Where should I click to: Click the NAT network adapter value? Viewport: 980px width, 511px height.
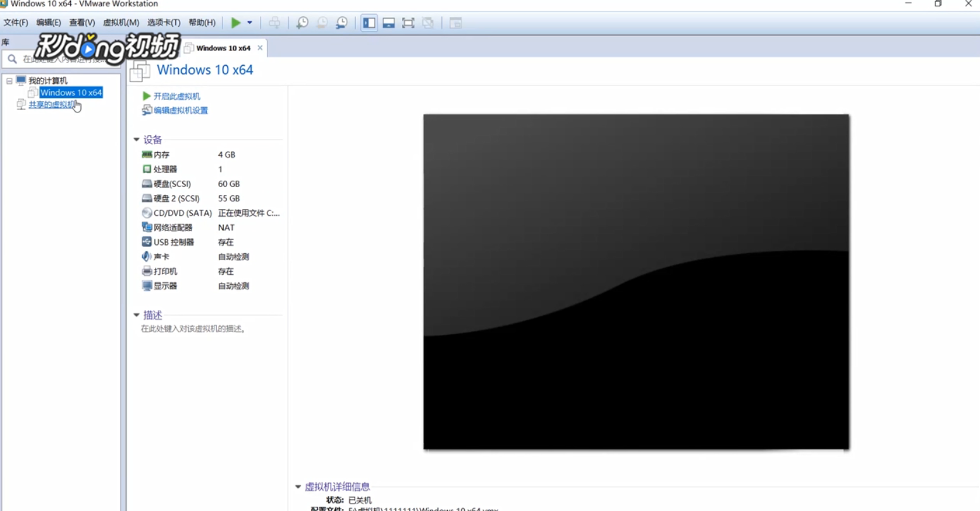pos(226,227)
